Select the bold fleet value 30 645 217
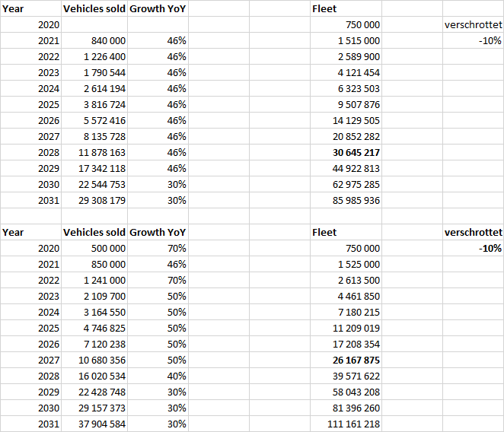Viewport: 504px width, 432px height. click(350, 153)
